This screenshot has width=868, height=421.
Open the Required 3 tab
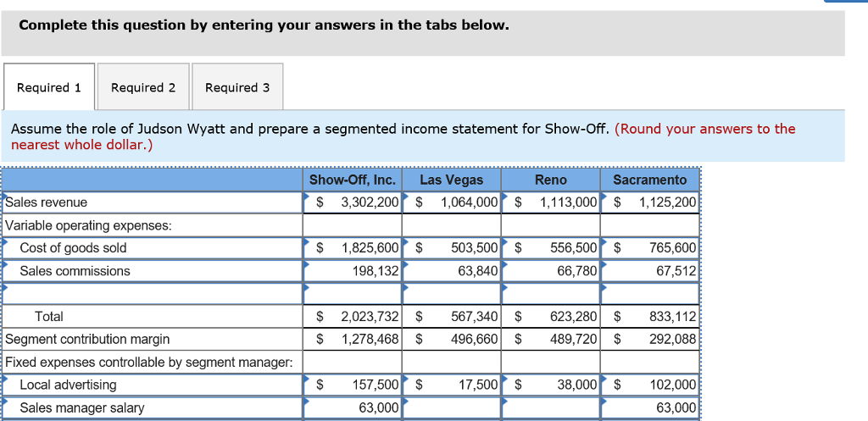[x=237, y=87]
